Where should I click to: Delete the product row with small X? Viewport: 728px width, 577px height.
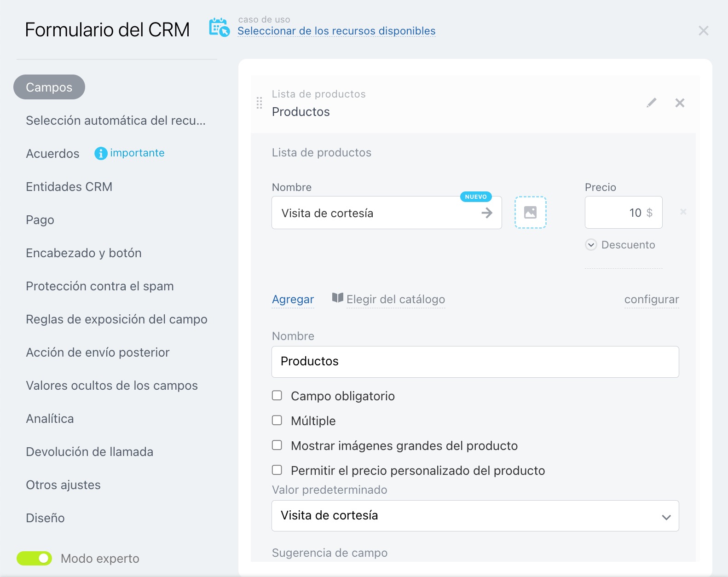click(683, 212)
